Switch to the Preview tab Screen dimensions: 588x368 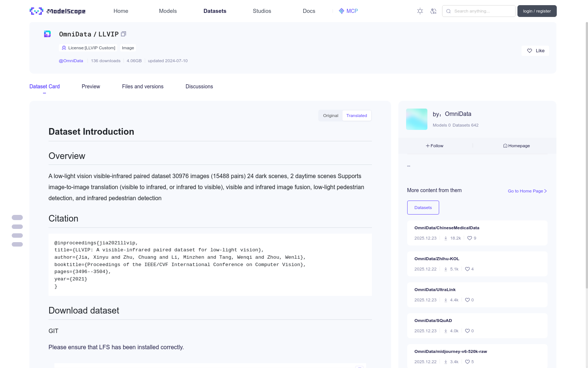[x=91, y=86]
